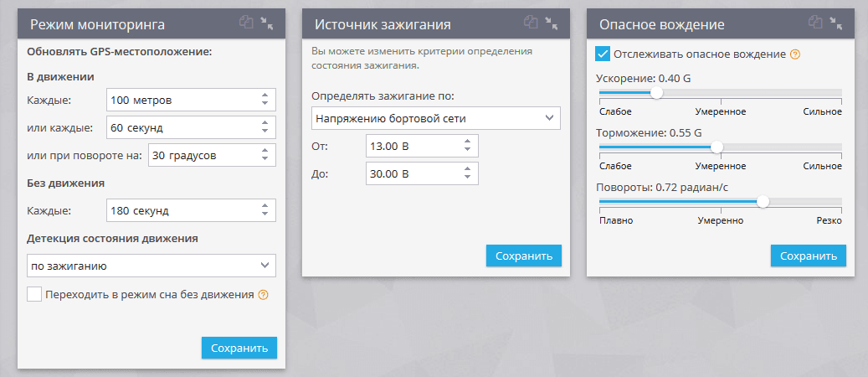Viewport: 868px width, 377px height.
Task: Collapse the Источник зажигания panel
Action: pyautogui.click(x=552, y=23)
